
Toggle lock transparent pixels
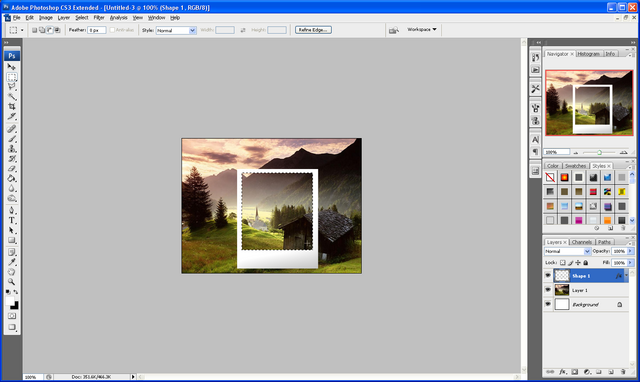[562, 263]
